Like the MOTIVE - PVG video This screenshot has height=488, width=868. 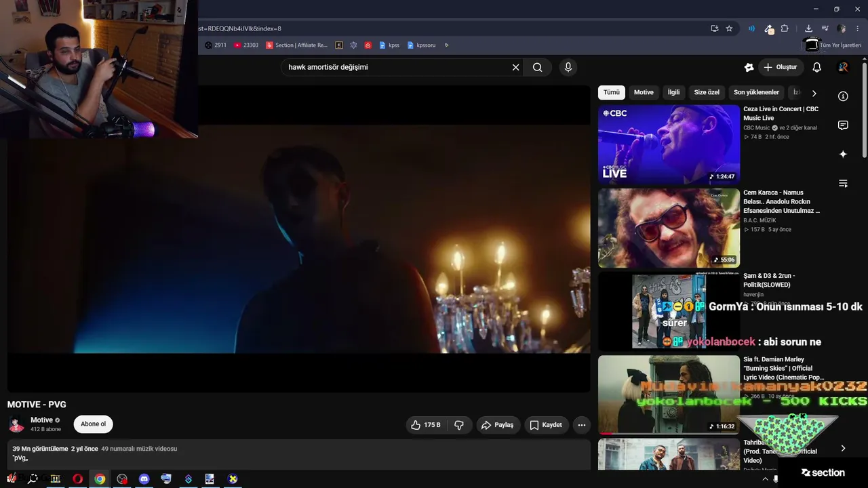coord(426,425)
